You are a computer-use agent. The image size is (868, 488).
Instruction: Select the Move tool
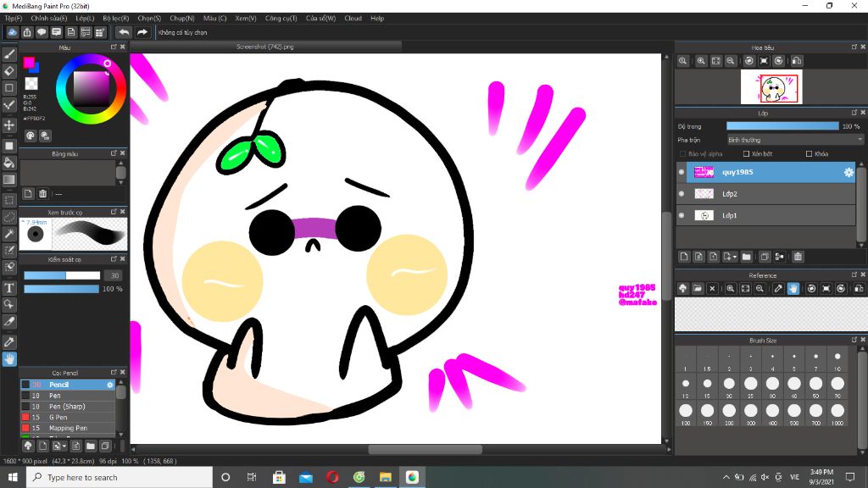coord(9,125)
